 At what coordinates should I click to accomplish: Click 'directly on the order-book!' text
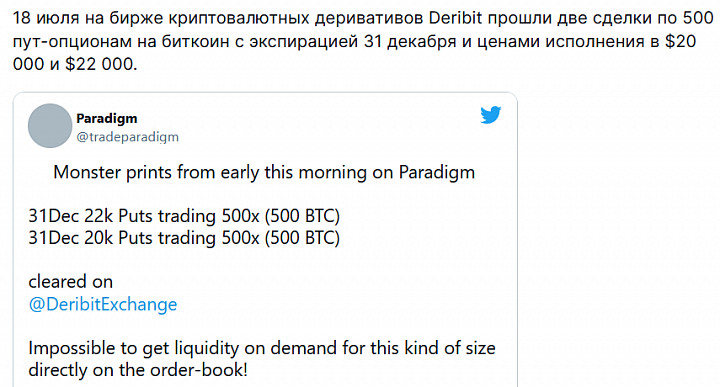coord(138,370)
